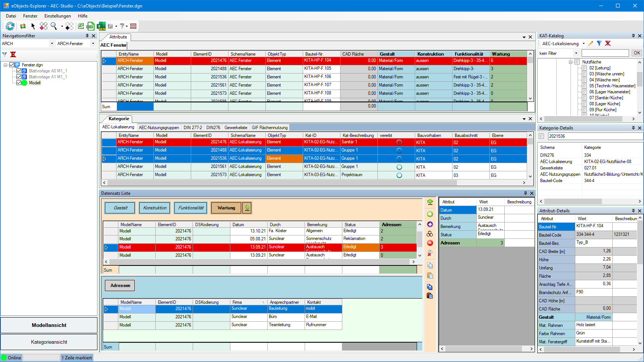Open the ARCH-Fenster dropdown

93,44
